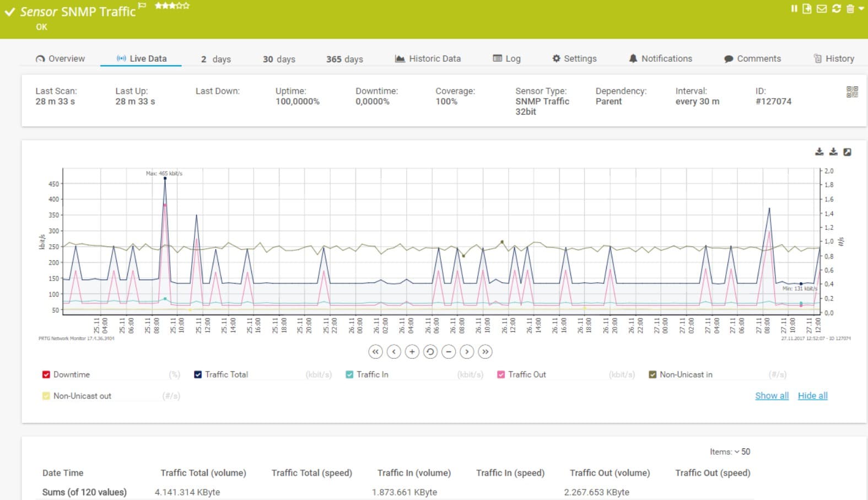Viewport: 868px width, 500px height.
Task: Uncheck the Traffic Out channel
Action: coord(501,375)
